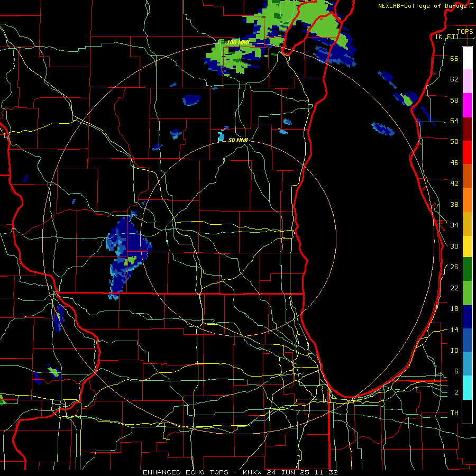Click the navy blue legend swatch
Image resolution: width=476 pixels, height=476 pixels.
click(467, 317)
